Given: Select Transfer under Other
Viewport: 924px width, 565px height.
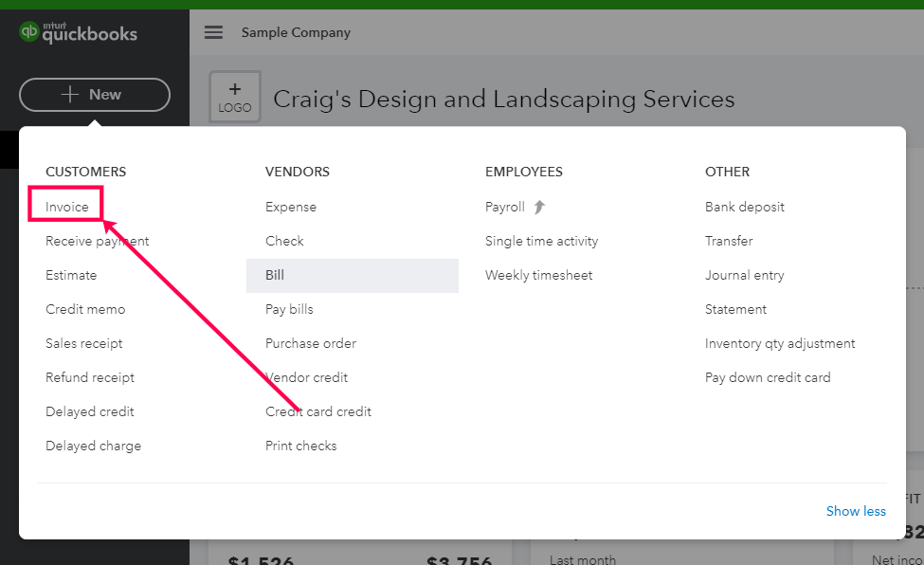Looking at the screenshot, I should [x=729, y=241].
